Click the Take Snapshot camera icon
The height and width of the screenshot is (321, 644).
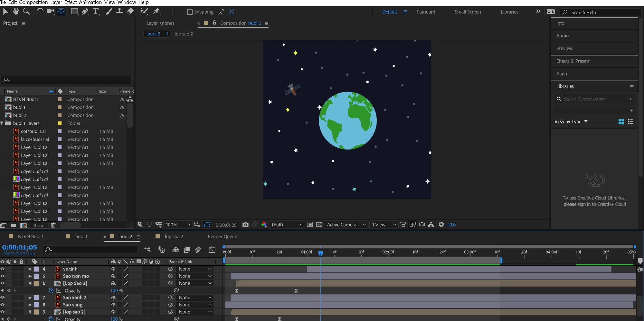(x=245, y=225)
